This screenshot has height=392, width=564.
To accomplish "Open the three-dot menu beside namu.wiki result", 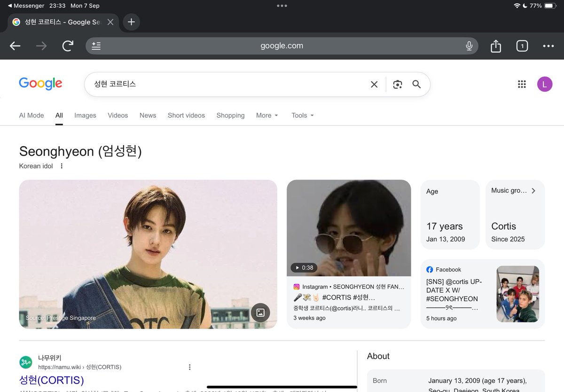I will (190, 367).
